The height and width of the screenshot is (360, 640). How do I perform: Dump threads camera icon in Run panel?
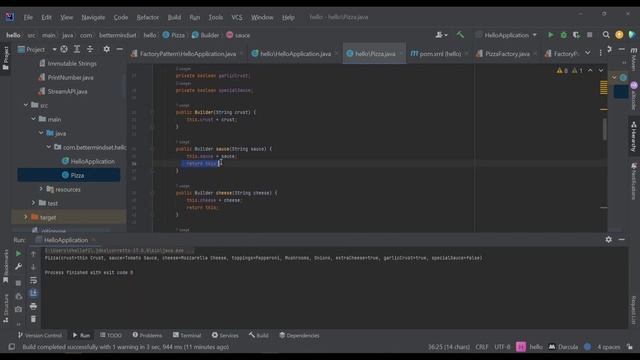pos(18,309)
